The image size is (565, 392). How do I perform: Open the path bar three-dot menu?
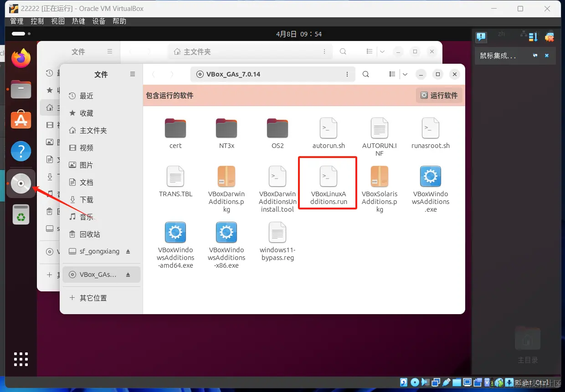coord(347,74)
